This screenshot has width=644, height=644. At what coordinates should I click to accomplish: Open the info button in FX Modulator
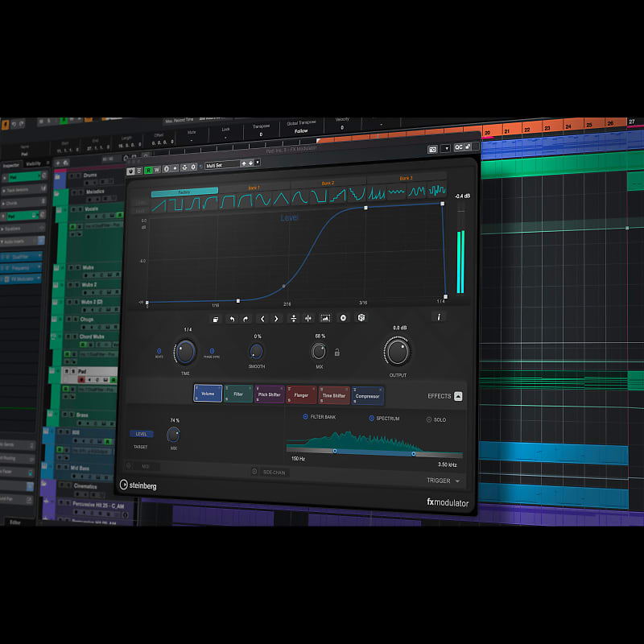point(439,316)
